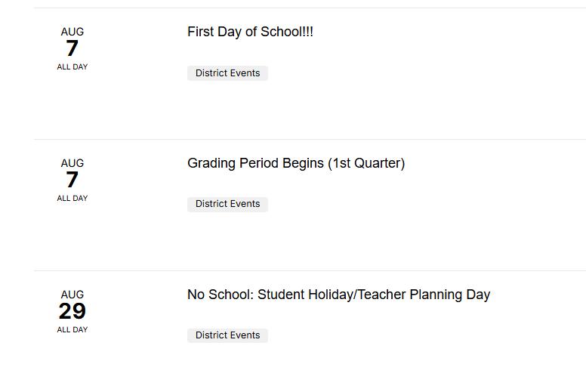Screen dimensions: 586x392
Task: Click AUG label beside First Day of School
Action: pos(72,32)
